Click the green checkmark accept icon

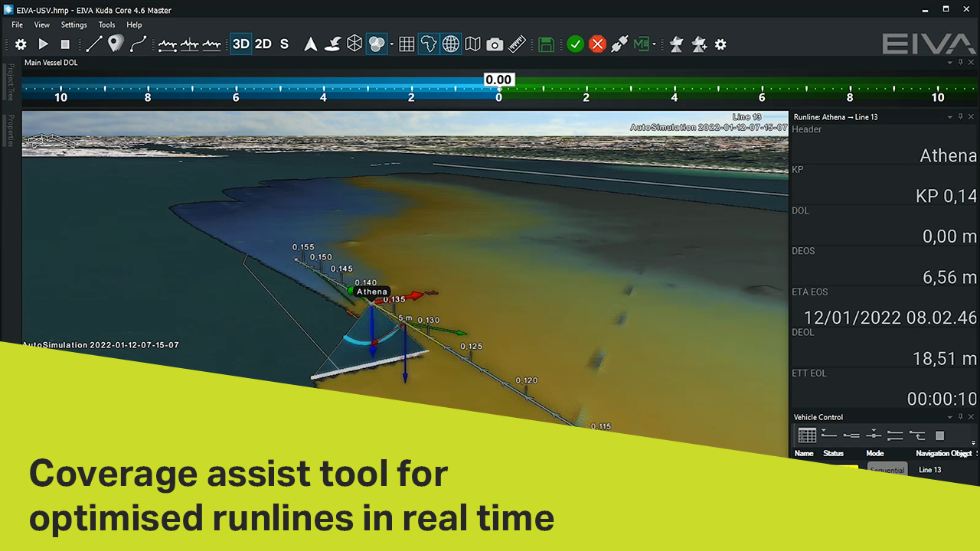click(x=576, y=44)
